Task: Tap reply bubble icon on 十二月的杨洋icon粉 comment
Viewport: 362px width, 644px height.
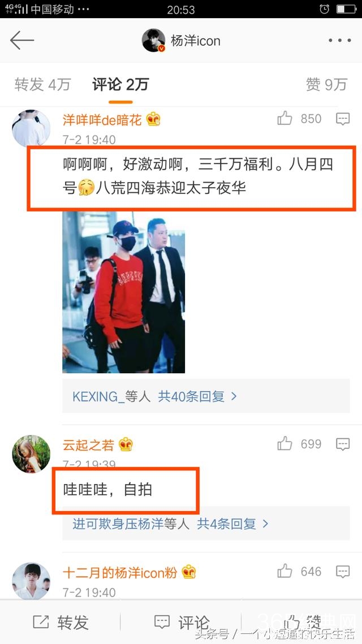Action: point(343,571)
